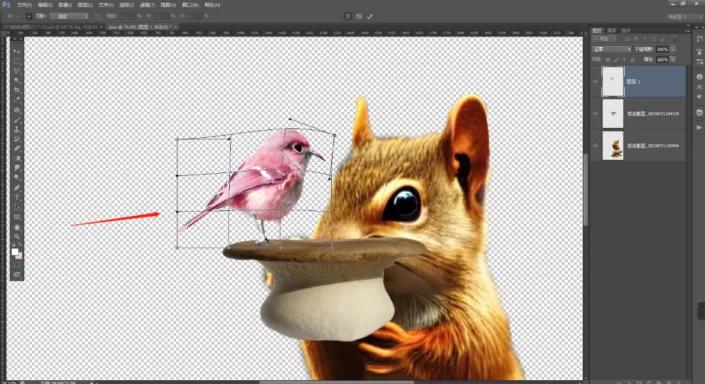Open the workspace switcher dropdown

[683, 17]
